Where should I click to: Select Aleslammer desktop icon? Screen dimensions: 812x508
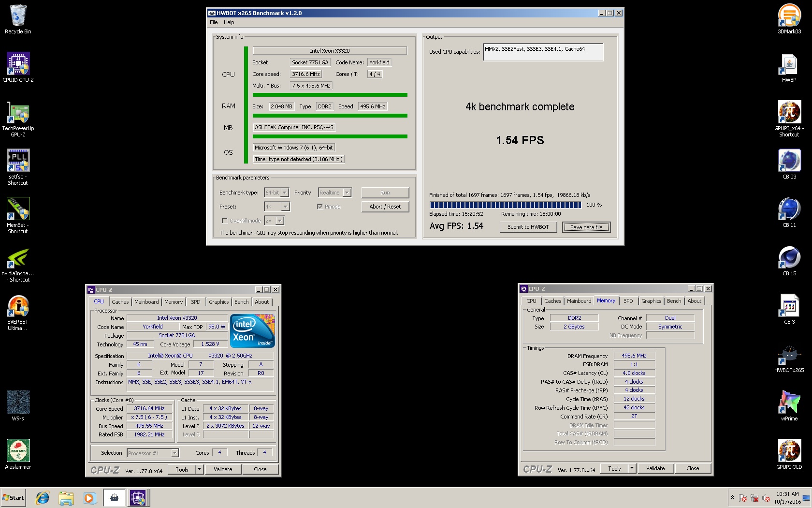point(18,455)
